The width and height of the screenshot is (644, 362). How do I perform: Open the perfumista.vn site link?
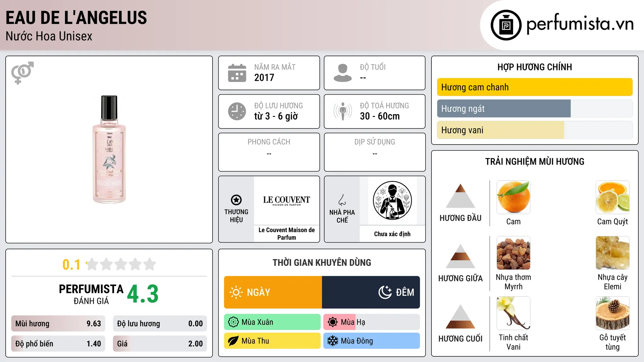pyautogui.click(x=580, y=25)
